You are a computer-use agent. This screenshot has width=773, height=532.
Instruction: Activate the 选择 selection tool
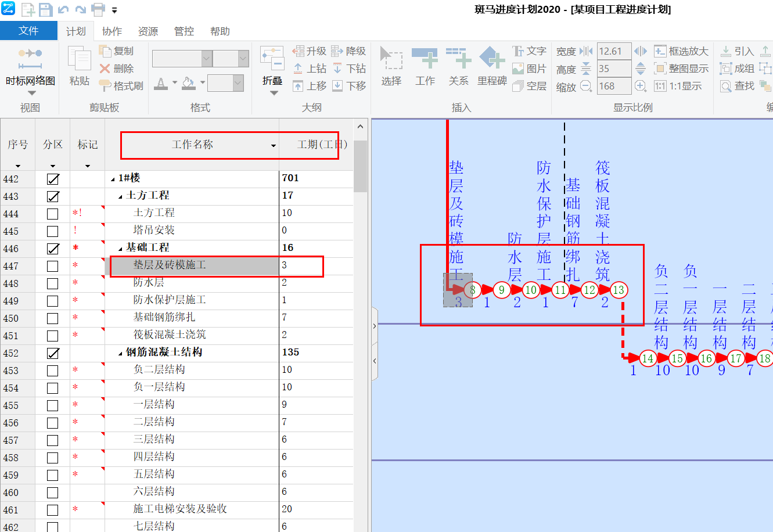point(391,66)
